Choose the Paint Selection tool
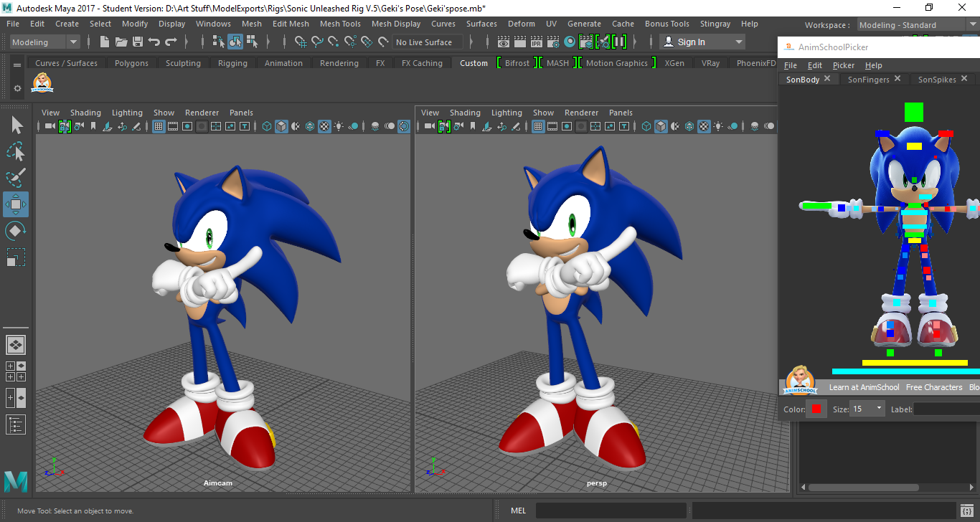 click(x=17, y=178)
